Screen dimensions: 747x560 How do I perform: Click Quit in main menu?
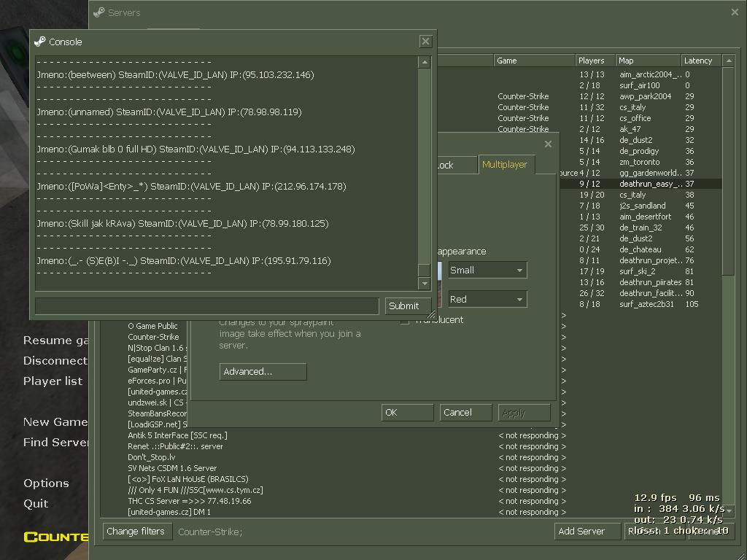[36, 503]
